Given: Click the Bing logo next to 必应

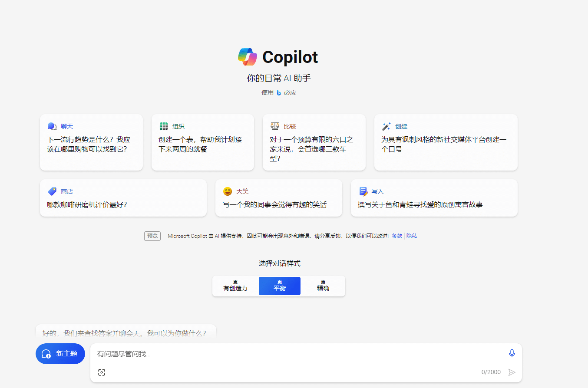Looking at the screenshot, I should click(279, 93).
